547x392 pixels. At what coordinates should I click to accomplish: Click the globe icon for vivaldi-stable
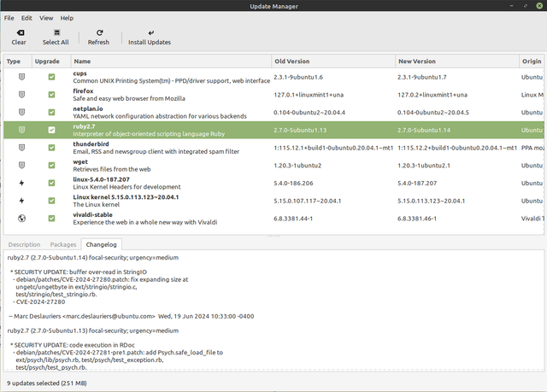point(21,219)
